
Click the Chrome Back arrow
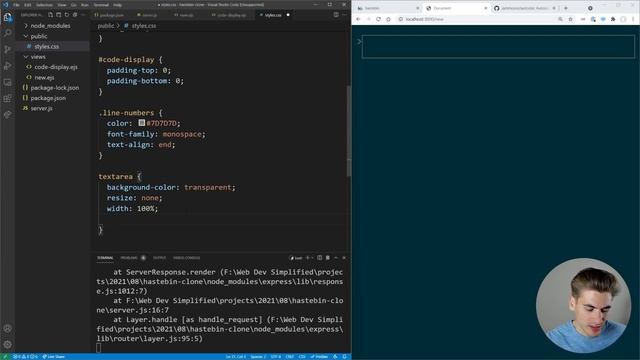tap(358, 19)
